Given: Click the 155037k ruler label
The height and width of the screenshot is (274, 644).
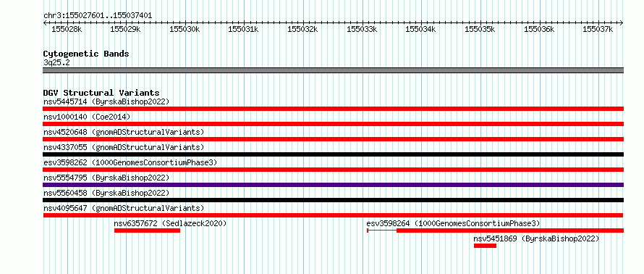Looking at the screenshot, I should coord(598,29).
